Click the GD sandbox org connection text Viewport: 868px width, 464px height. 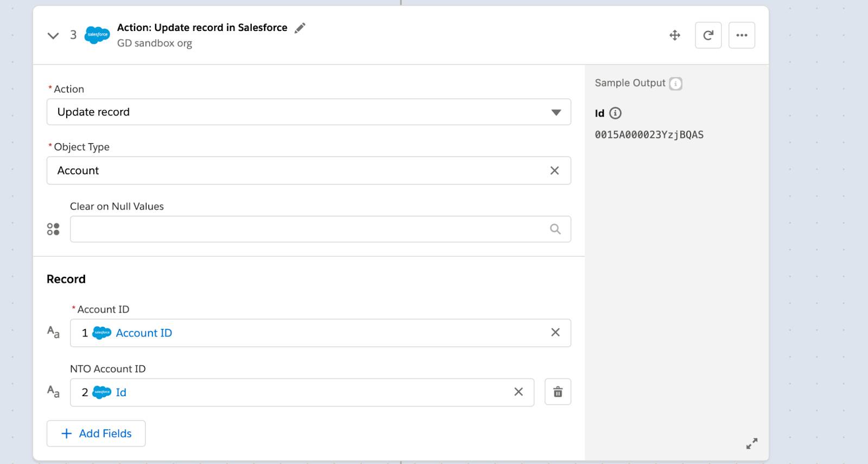point(155,43)
